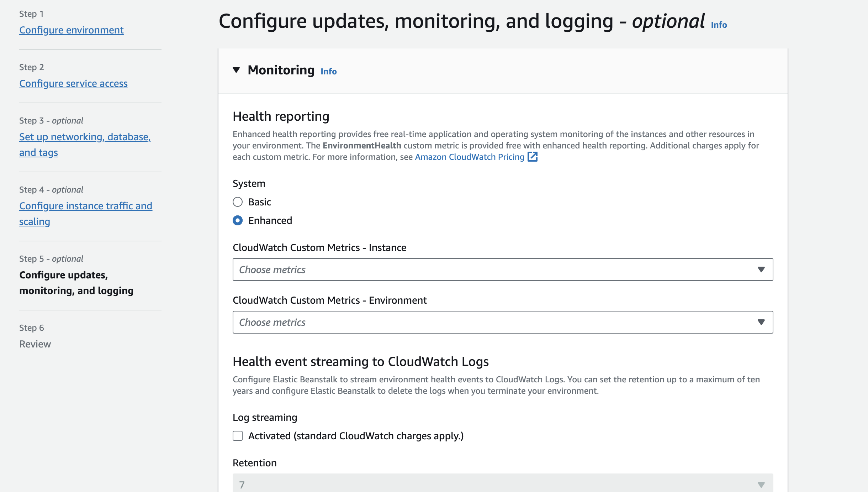This screenshot has height=492, width=868.
Task: Click the arrow icon of the Instance metrics dropdown
Action: [761, 269]
